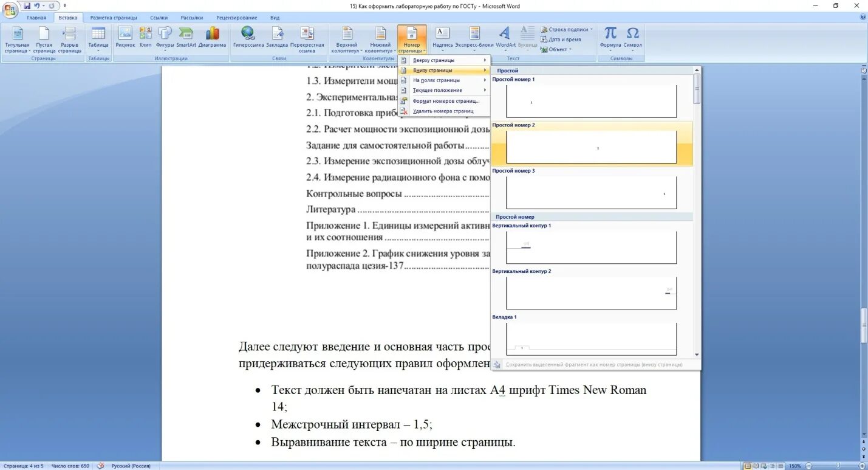Open the Объект dropdown
The height and width of the screenshot is (470, 868).
coord(555,49)
